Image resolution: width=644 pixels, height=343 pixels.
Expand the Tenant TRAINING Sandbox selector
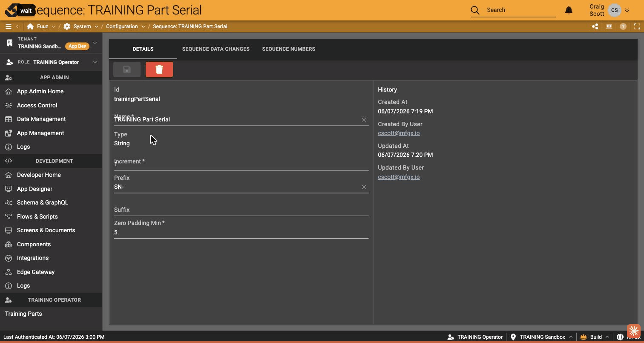click(x=95, y=43)
